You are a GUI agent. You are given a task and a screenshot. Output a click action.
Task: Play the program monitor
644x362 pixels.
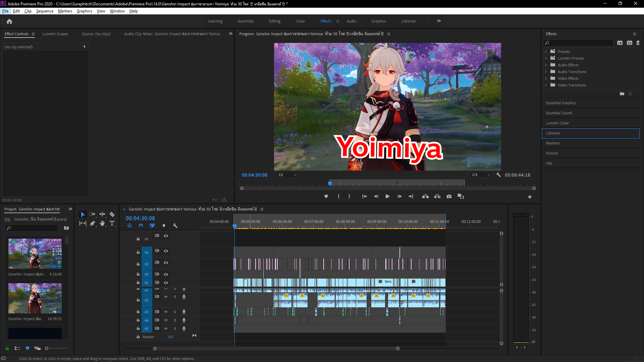coord(387,196)
